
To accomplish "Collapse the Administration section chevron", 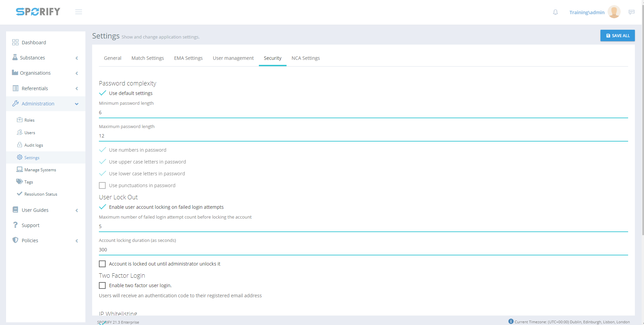I will [77, 104].
